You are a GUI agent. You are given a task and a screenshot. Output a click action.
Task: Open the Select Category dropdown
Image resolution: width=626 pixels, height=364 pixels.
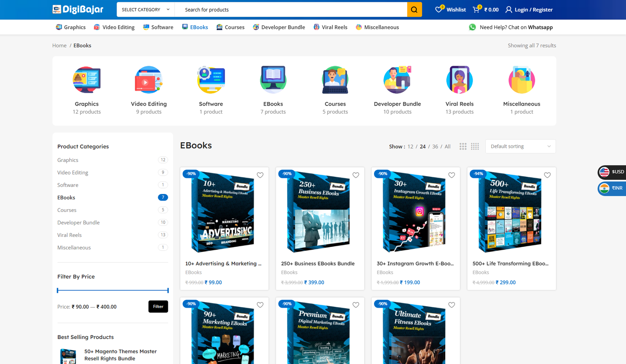pyautogui.click(x=146, y=9)
